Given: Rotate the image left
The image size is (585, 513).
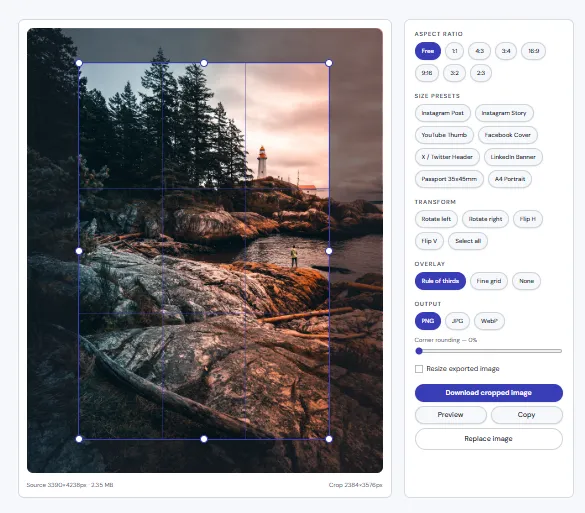Looking at the screenshot, I should pyautogui.click(x=436, y=219).
